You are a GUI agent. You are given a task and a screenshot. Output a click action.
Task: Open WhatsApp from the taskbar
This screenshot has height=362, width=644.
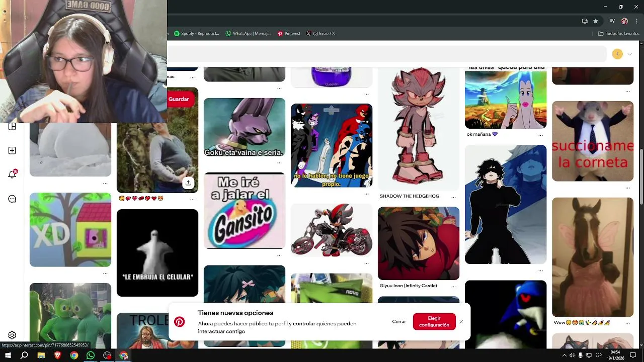pos(91,355)
